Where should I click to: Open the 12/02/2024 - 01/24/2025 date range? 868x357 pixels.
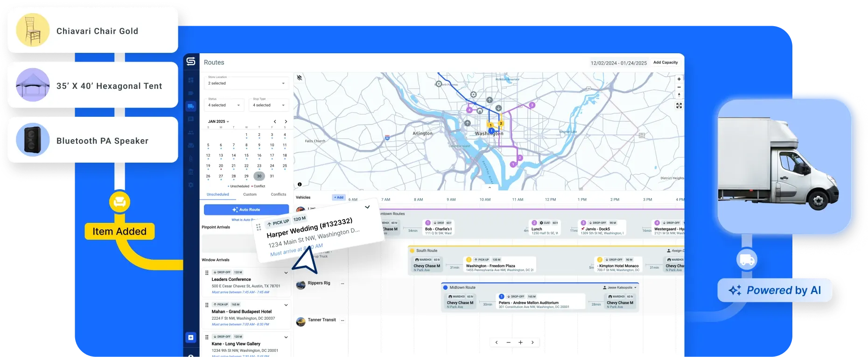[619, 63]
